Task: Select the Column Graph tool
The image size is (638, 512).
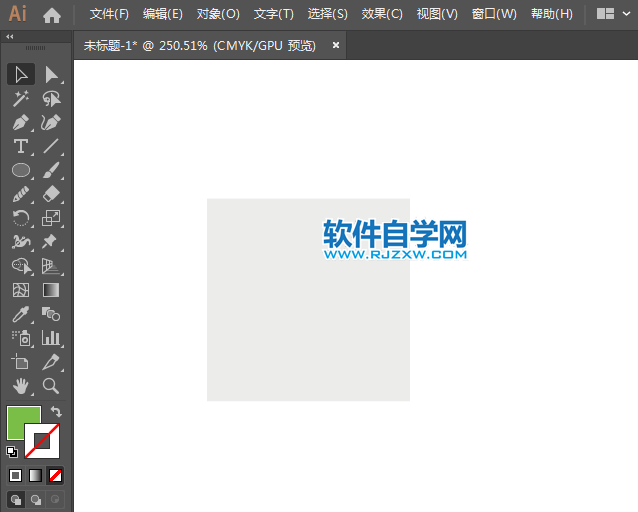Action: click(x=51, y=338)
